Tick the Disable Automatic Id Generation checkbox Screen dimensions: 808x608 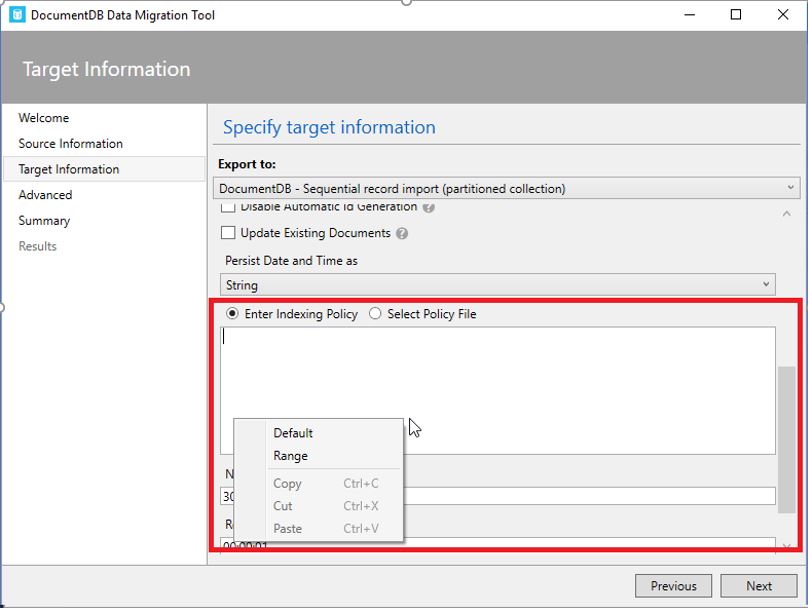pyautogui.click(x=228, y=207)
